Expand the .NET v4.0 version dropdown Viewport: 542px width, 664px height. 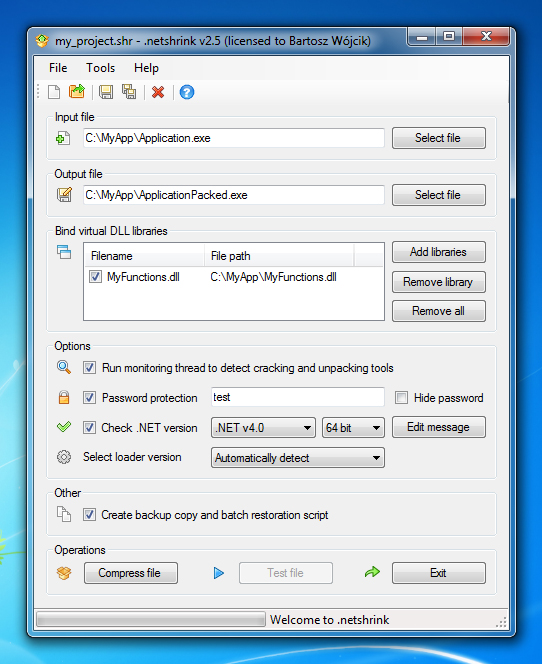point(263,428)
